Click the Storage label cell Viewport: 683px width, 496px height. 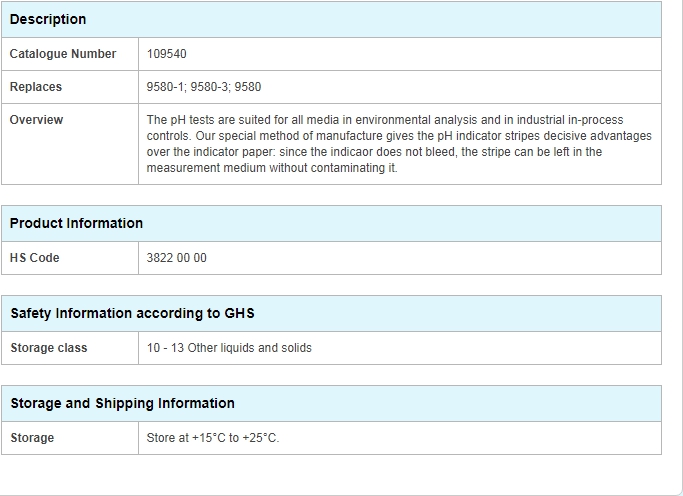point(70,438)
